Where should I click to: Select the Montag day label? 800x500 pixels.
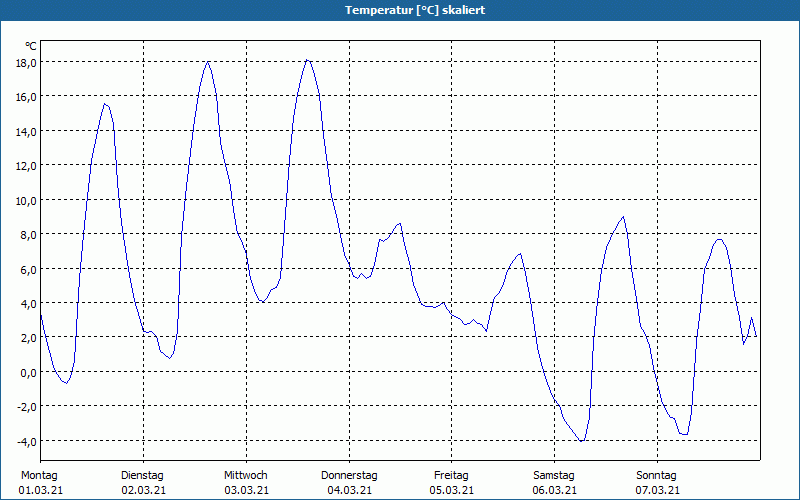tap(39, 475)
